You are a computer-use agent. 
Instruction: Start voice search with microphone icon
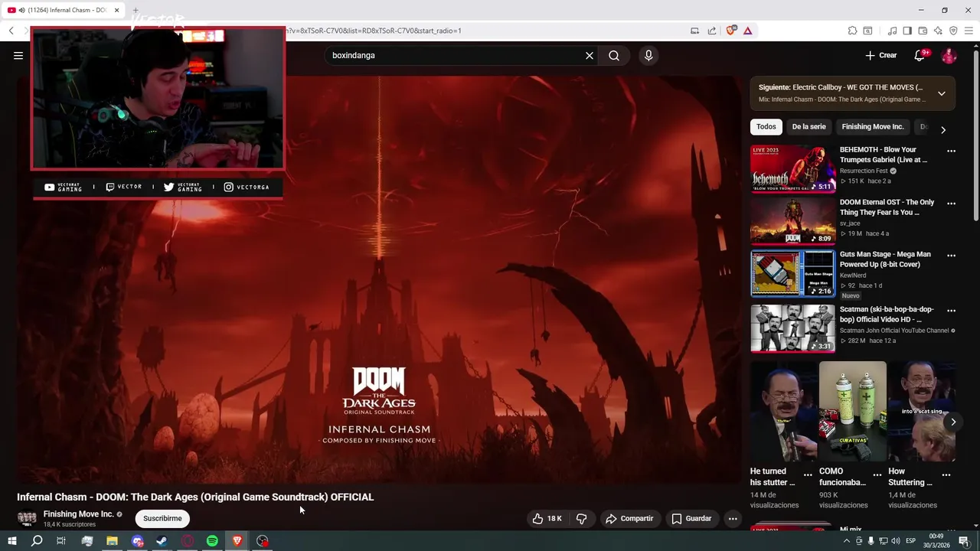pos(648,55)
